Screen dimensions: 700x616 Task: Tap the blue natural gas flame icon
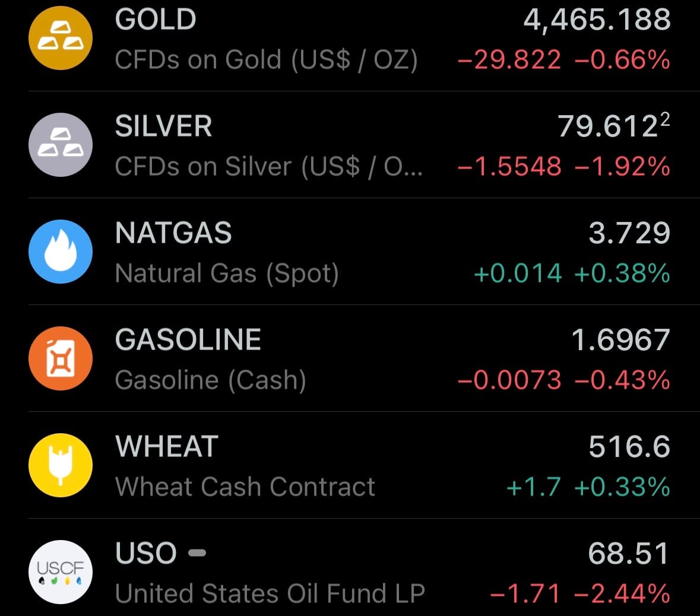pyautogui.click(x=61, y=252)
